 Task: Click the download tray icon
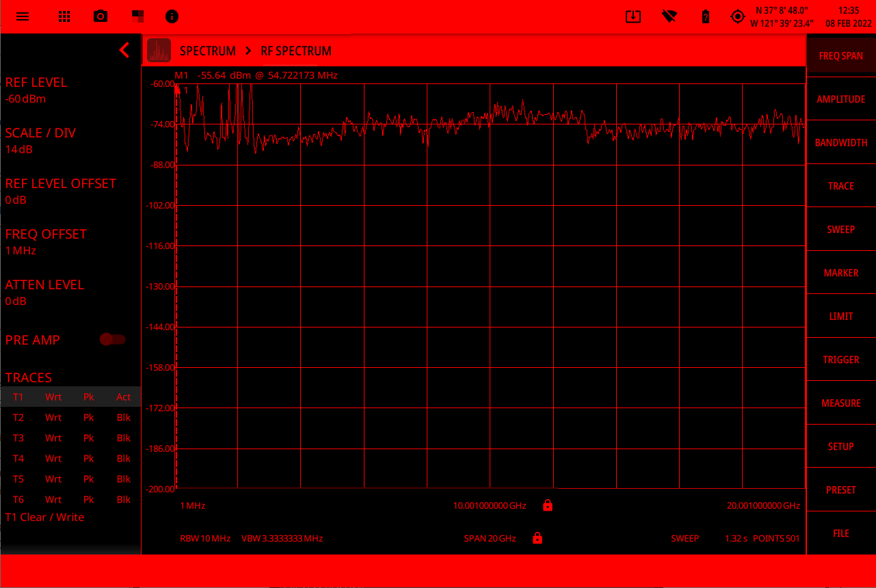coord(633,16)
